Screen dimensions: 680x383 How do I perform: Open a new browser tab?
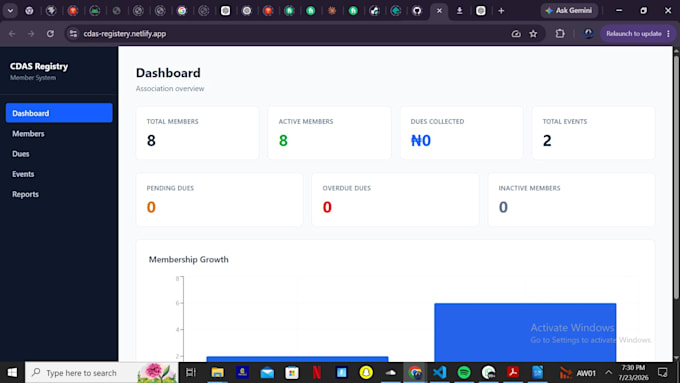click(501, 11)
